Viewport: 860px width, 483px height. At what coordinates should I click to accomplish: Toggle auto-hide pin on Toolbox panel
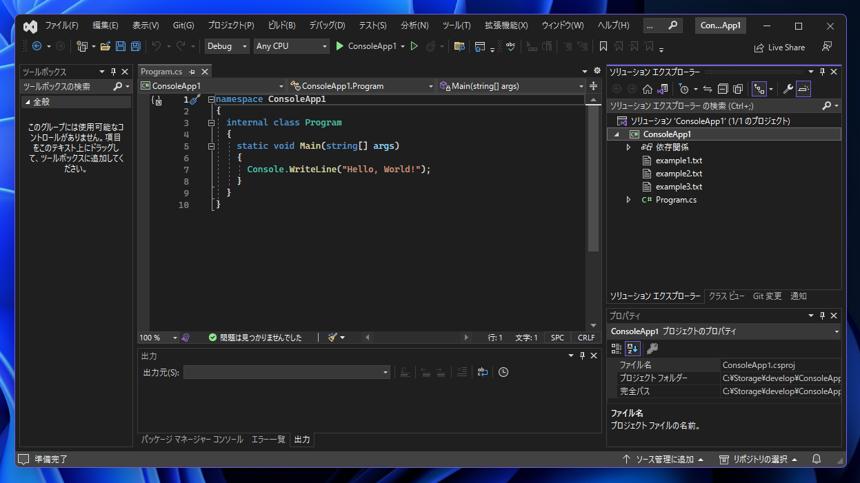click(114, 72)
